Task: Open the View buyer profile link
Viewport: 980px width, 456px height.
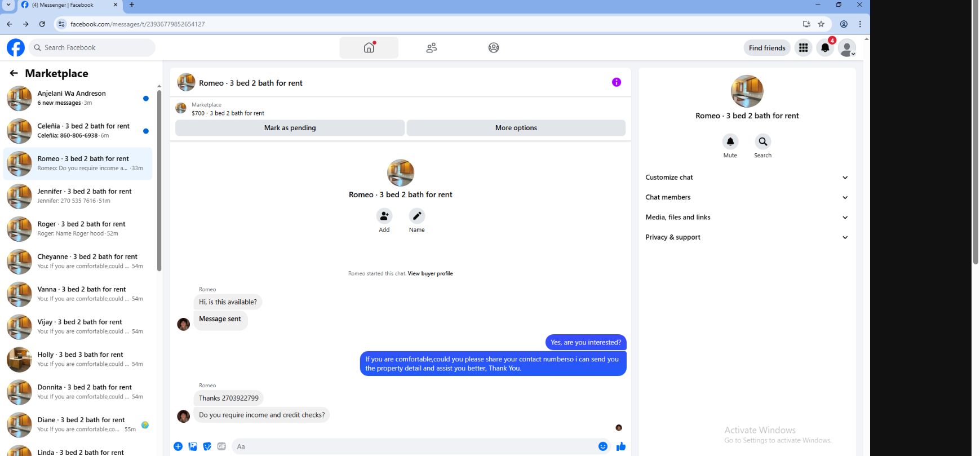Action: 430,273
